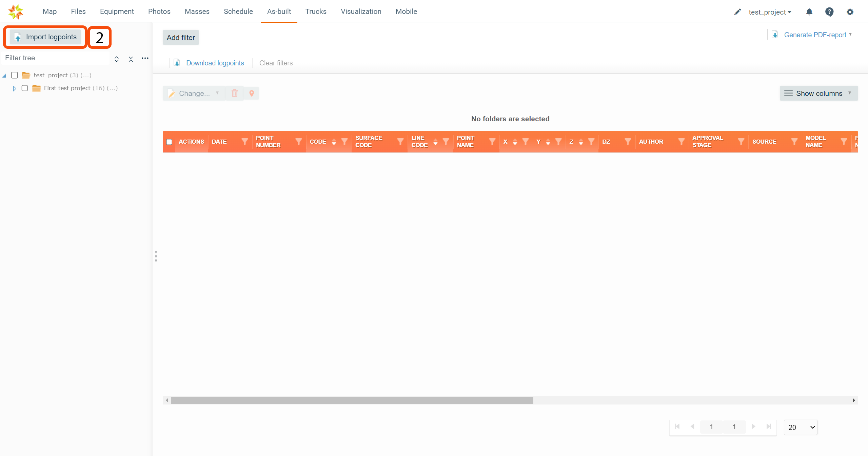Check the test_project folder checkbox
The width and height of the screenshot is (868, 456).
(x=15, y=75)
